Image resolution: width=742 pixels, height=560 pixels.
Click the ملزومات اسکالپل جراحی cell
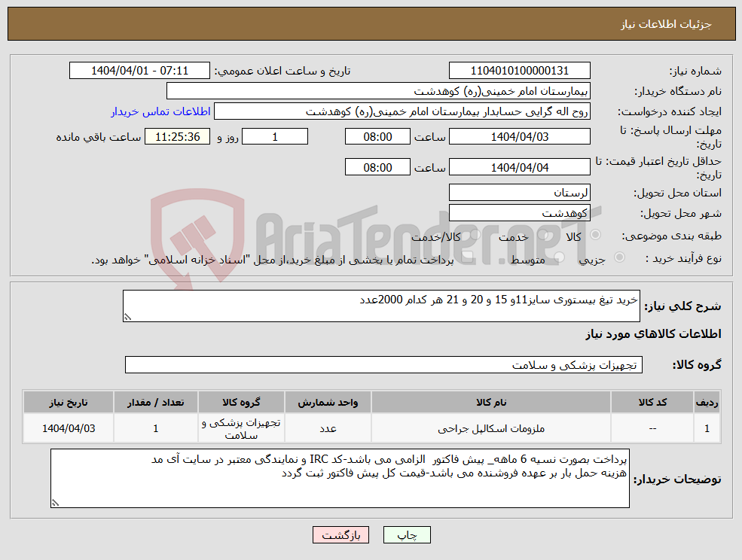coord(490,428)
